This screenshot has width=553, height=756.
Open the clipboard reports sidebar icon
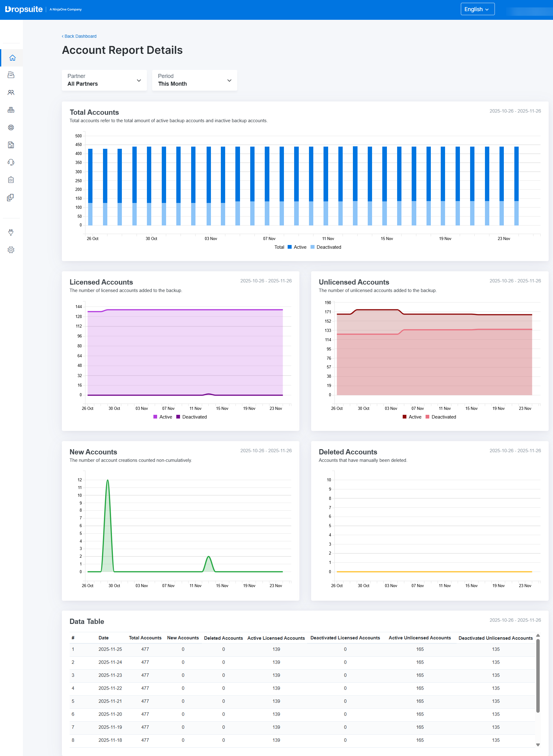point(11,180)
